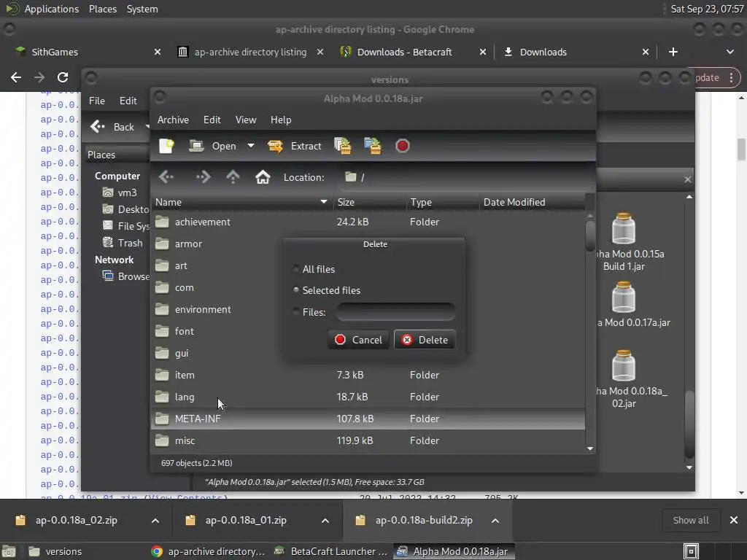This screenshot has width=747, height=560.
Task: Switch to Downloads - Betacraft tab
Action: point(404,52)
